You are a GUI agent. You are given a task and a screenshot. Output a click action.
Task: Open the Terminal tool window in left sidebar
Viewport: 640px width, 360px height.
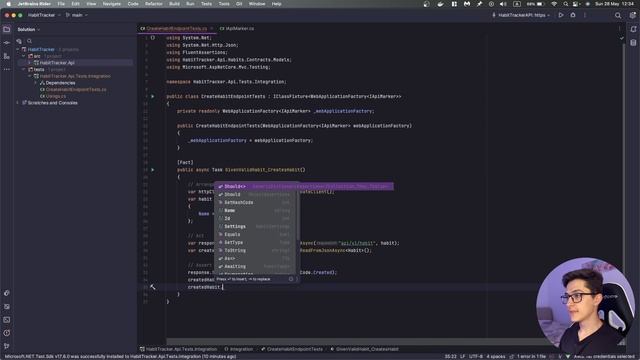[7, 320]
